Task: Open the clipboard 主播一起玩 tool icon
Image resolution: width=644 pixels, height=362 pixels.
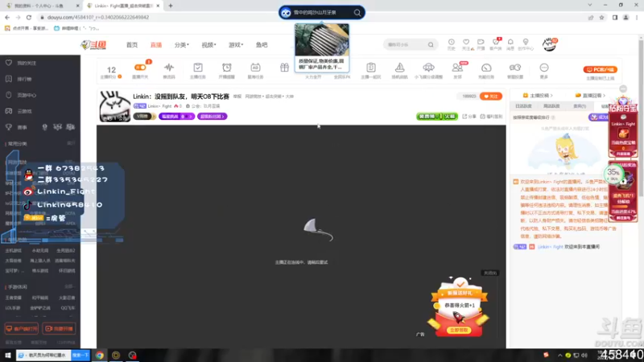Action: 371,68
